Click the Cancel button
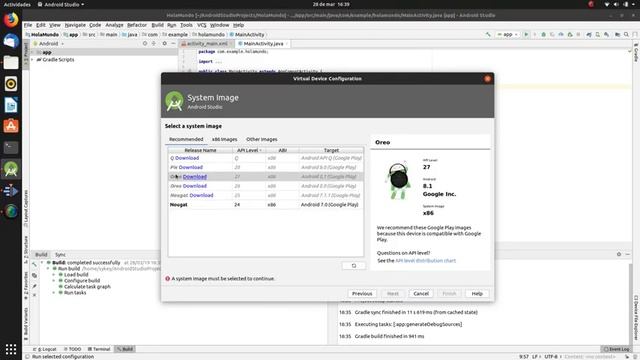This screenshot has width=640, height=360. coord(421,293)
